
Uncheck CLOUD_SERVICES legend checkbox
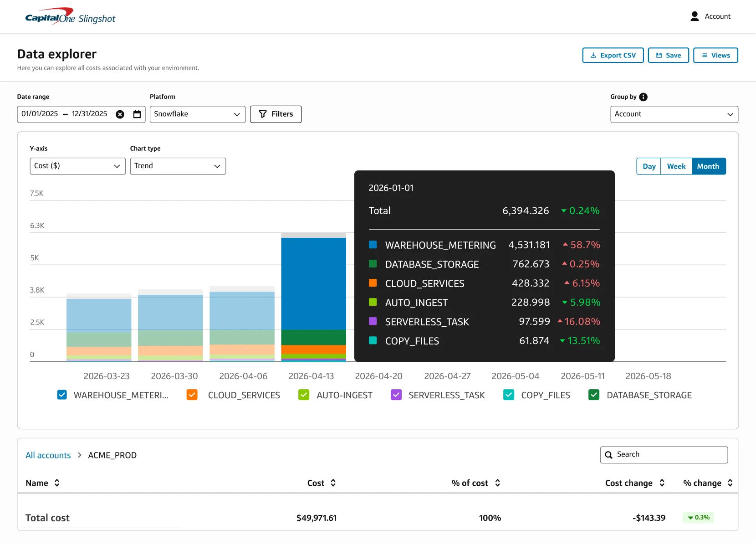[192, 395]
